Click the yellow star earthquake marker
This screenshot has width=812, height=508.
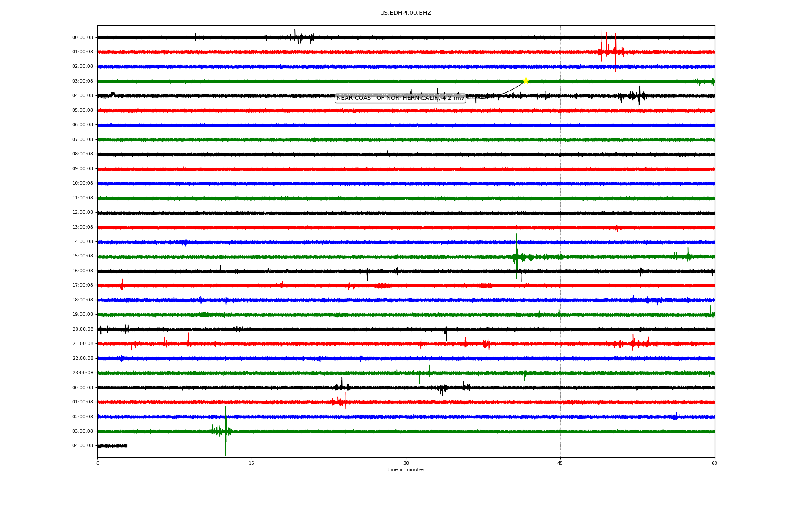coord(526,81)
